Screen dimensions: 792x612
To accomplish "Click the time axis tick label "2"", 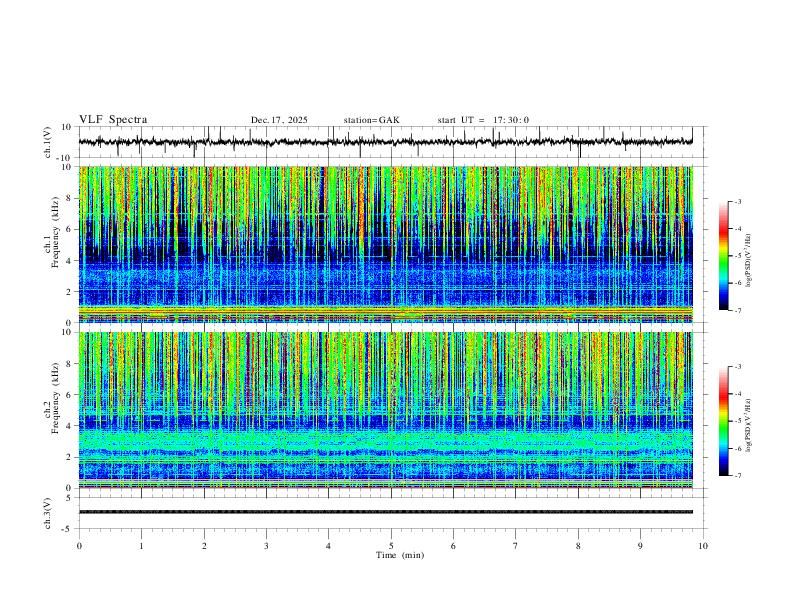I will tap(204, 546).
